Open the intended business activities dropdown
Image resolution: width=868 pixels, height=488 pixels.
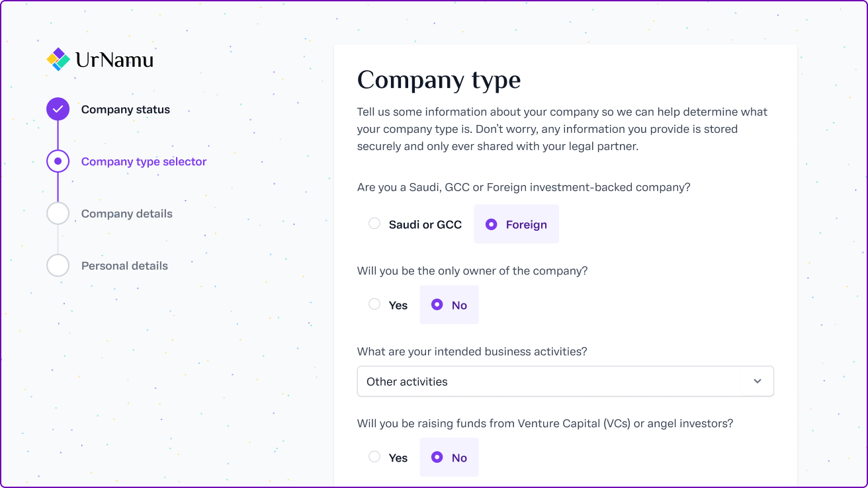pos(549,382)
